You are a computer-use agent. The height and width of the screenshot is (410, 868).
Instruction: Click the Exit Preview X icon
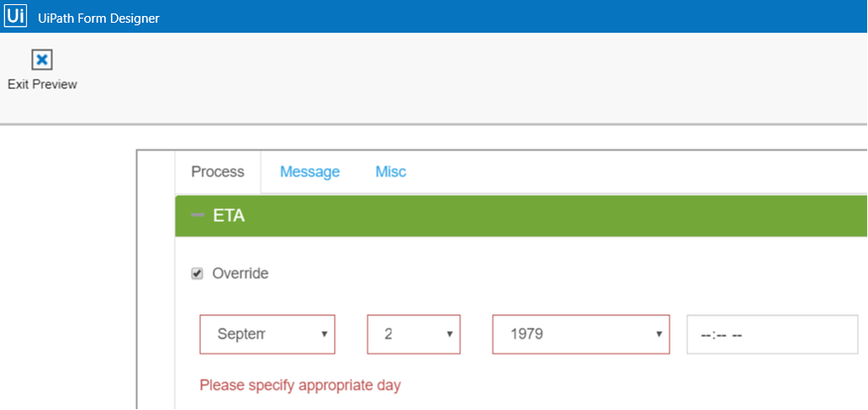tap(42, 59)
